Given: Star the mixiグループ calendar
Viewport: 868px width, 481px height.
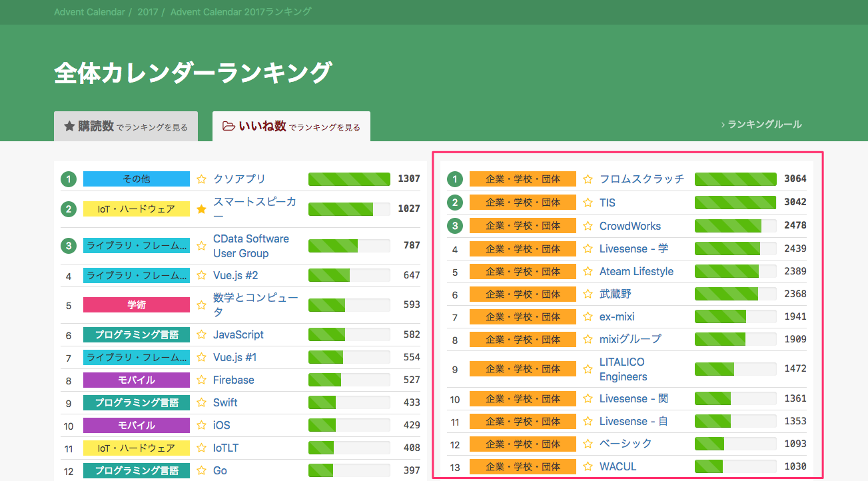Looking at the screenshot, I should pos(588,339).
